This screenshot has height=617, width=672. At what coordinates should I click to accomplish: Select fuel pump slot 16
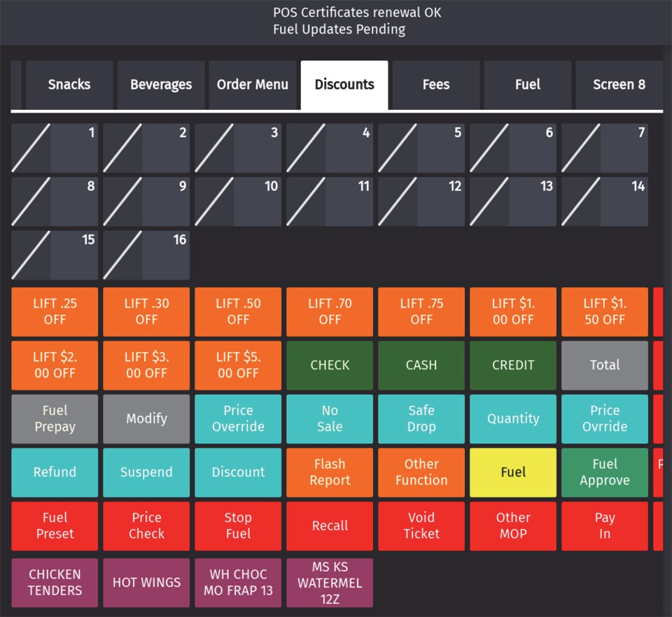click(146, 255)
